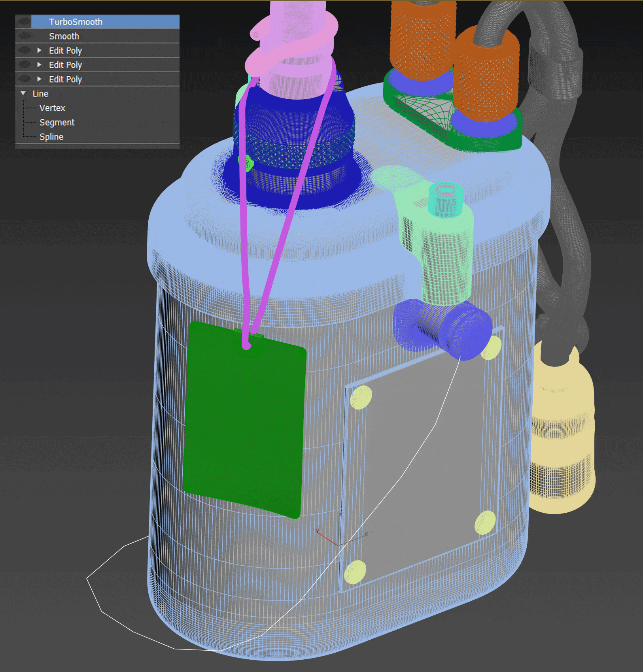Pick the green hanging tag in viewport
This screenshot has width=643, height=672.
(244, 419)
